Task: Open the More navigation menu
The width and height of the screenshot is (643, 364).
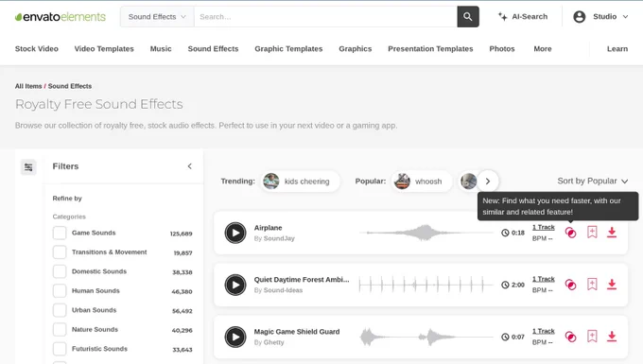Action: pos(543,49)
